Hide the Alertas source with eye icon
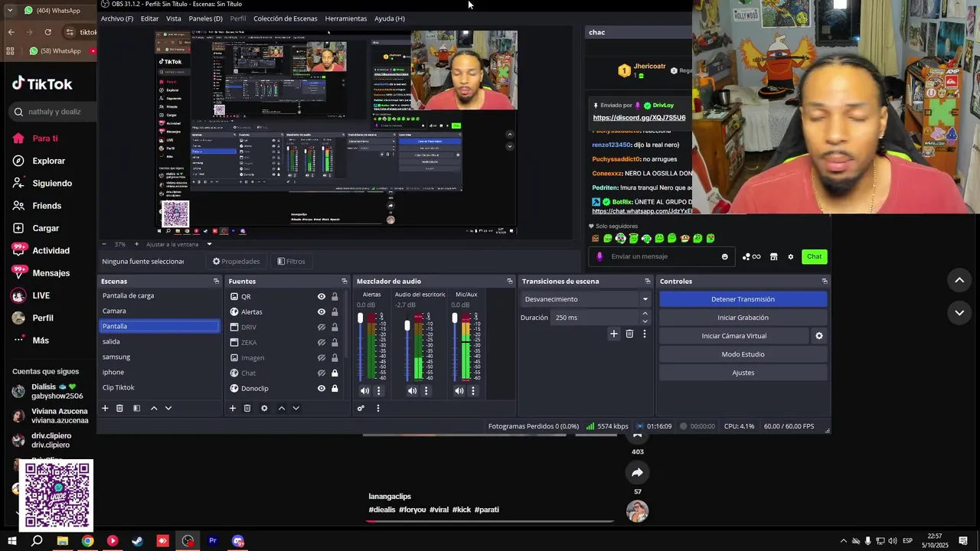The width and height of the screenshot is (980, 551). tap(322, 311)
